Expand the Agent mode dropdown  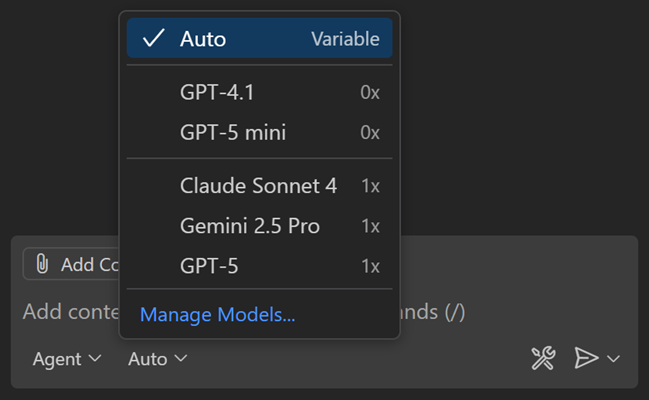coord(67,359)
